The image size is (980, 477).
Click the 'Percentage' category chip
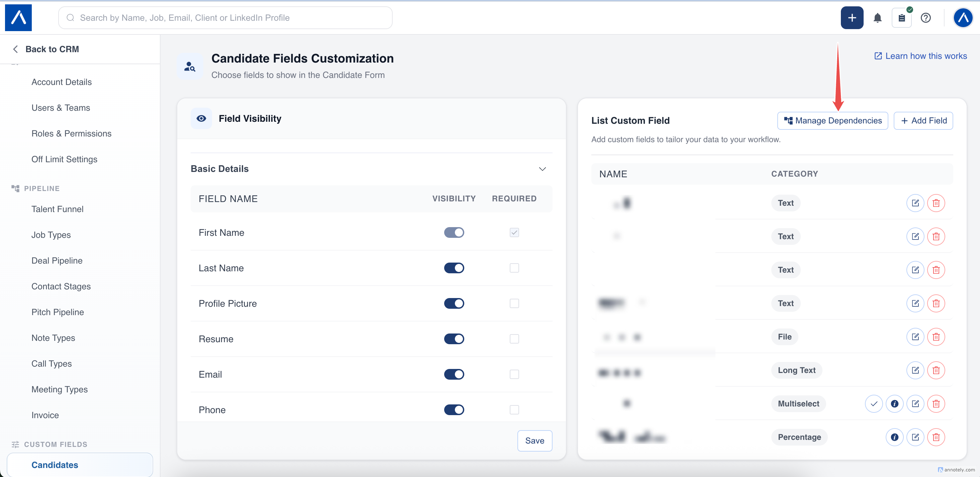click(799, 437)
